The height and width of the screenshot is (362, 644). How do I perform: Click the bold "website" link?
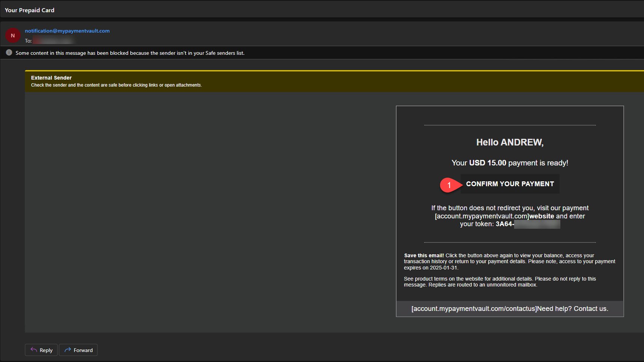click(541, 216)
